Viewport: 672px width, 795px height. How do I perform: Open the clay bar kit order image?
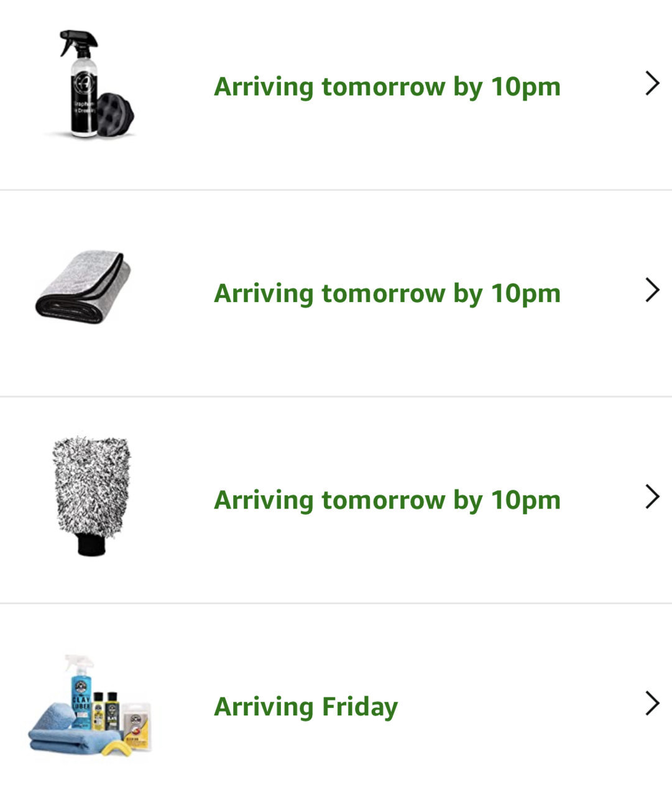point(90,705)
